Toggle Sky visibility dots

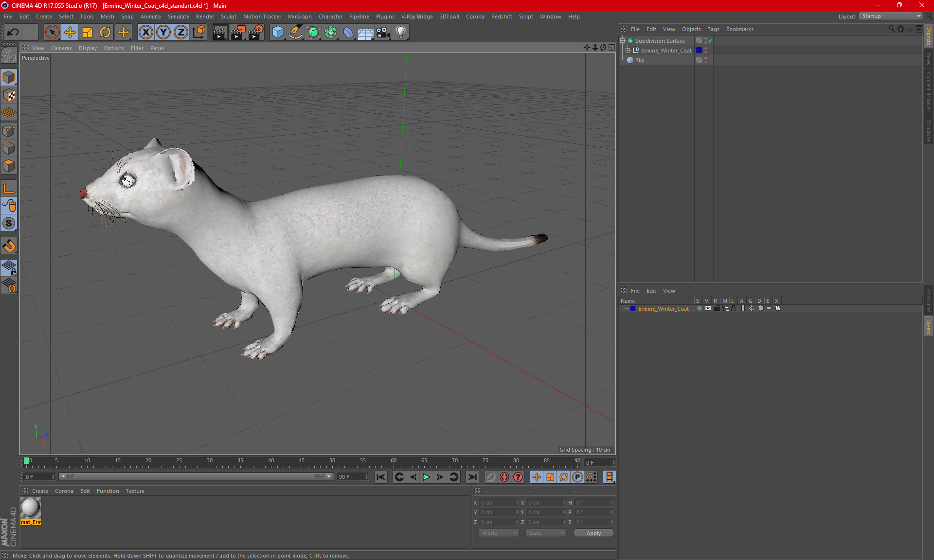point(706,60)
